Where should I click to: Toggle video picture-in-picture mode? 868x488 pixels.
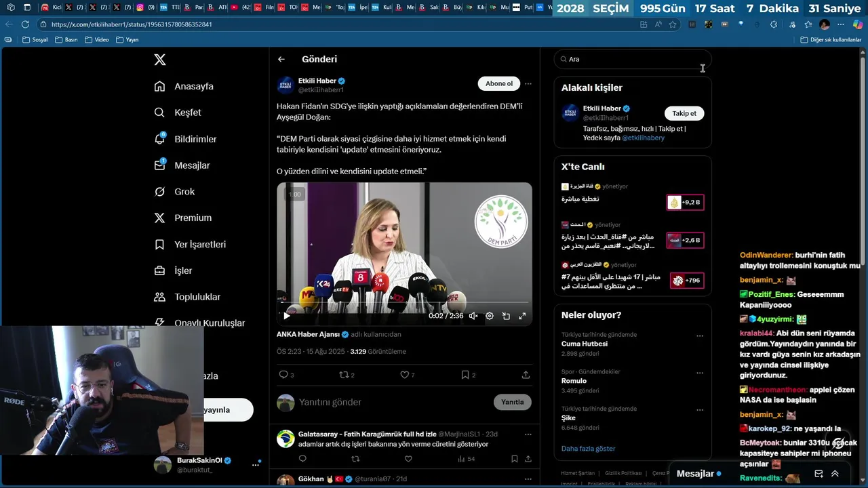(506, 316)
